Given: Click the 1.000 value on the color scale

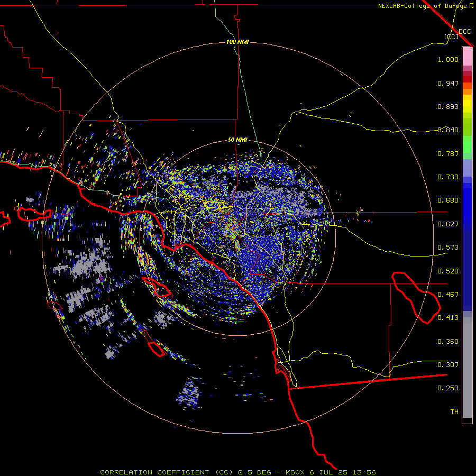Looking at the screenshot, I should coord(448,59).
